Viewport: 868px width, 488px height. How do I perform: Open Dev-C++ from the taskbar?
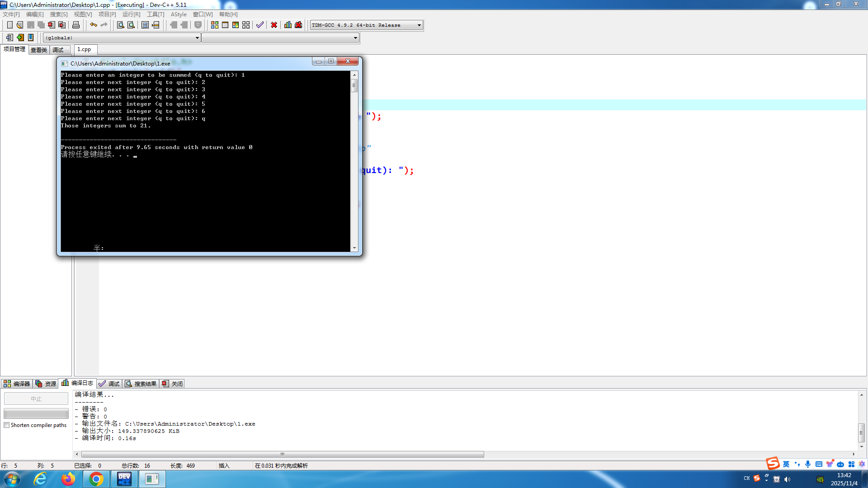(x=124, y=479)
